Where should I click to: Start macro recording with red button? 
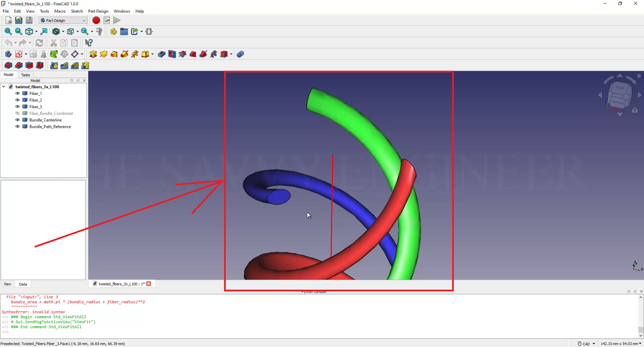(x=96, y=20)
